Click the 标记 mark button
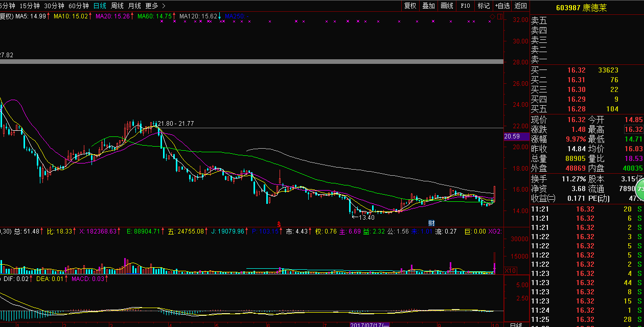 click(484, 6)
